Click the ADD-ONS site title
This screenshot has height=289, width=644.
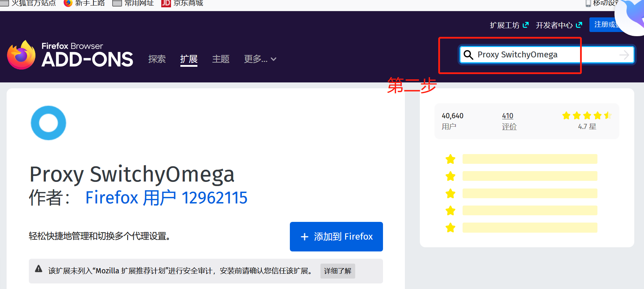(87, 59)
